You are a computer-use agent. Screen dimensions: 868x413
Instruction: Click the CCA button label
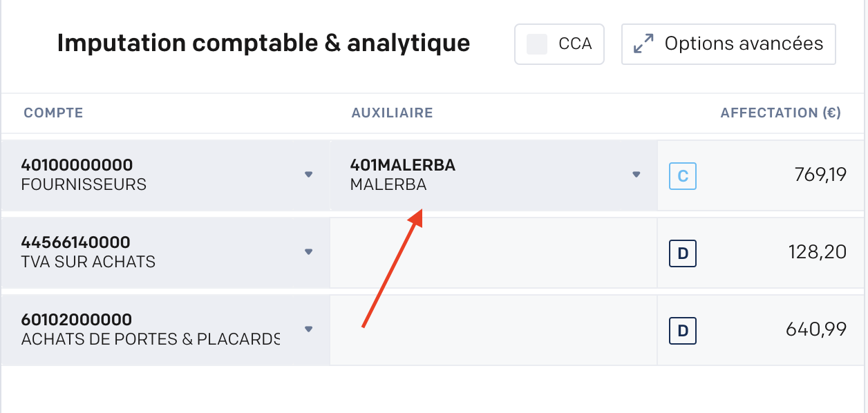(x=575, y=44)
